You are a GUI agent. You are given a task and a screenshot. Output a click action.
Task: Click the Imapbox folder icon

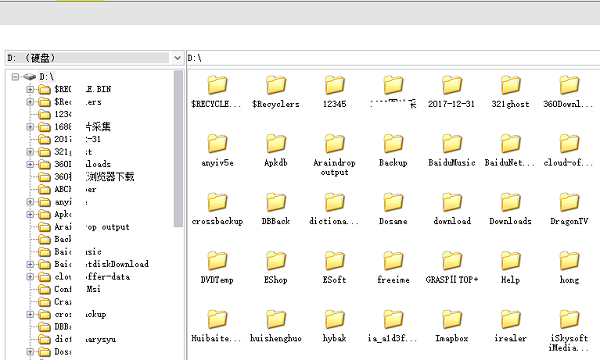click(x=452, y=319)
